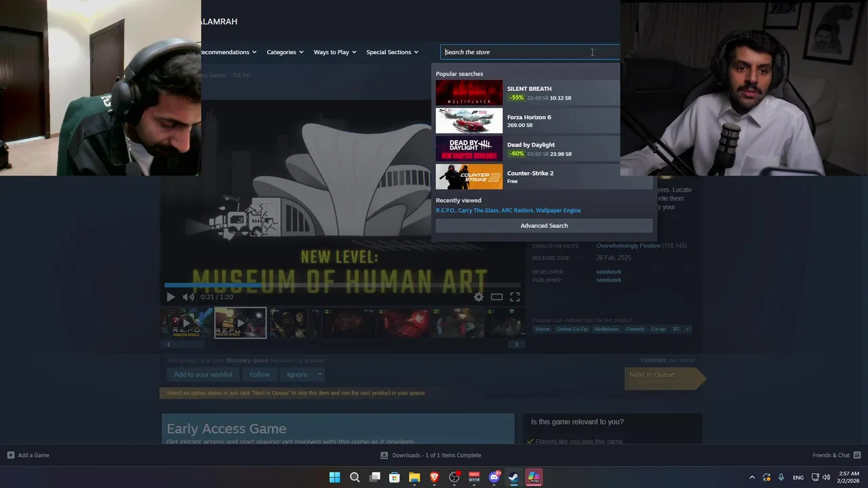Open the Ways to Play dropdown
The width and height of the screenshot is (868, 488).
(x=335, y=52)
